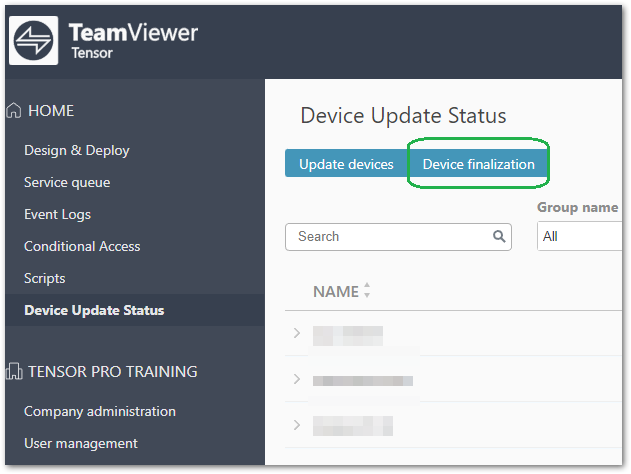
Task: Open Event Logs in sidebar
Action: 58,214
